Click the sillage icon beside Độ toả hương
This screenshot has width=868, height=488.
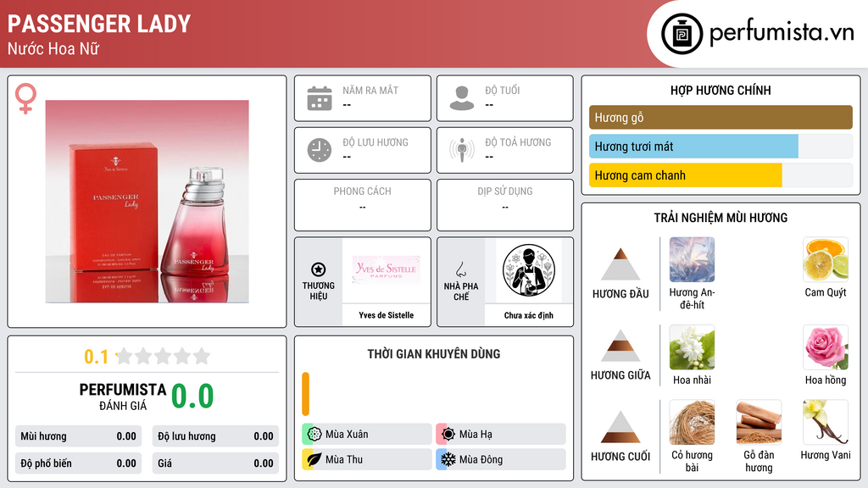(x=462, y=150)
